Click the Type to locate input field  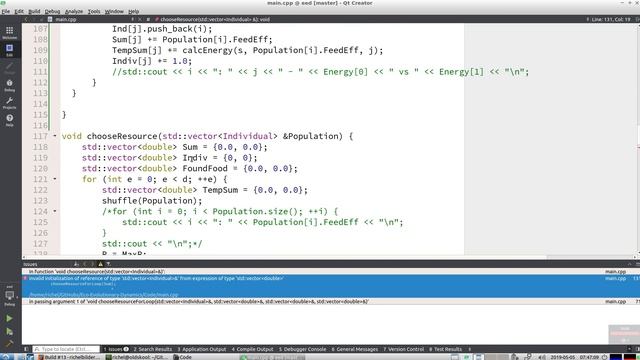66,349
